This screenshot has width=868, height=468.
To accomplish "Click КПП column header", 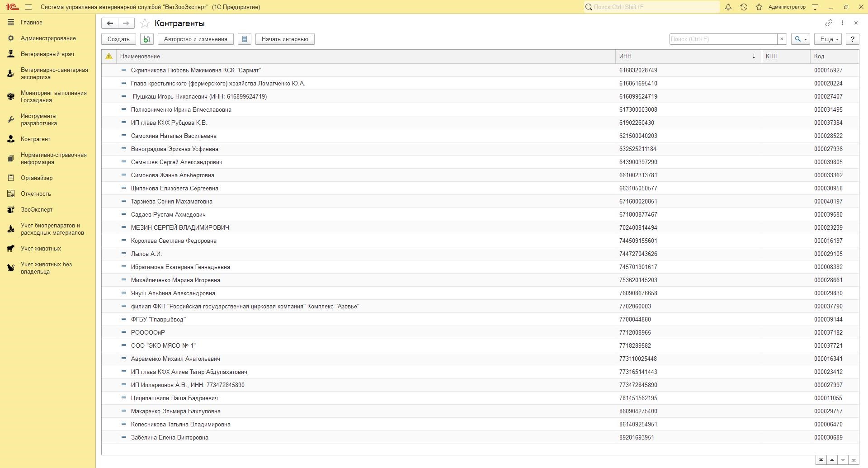I will pyautogui.click(x=786, y=56).
